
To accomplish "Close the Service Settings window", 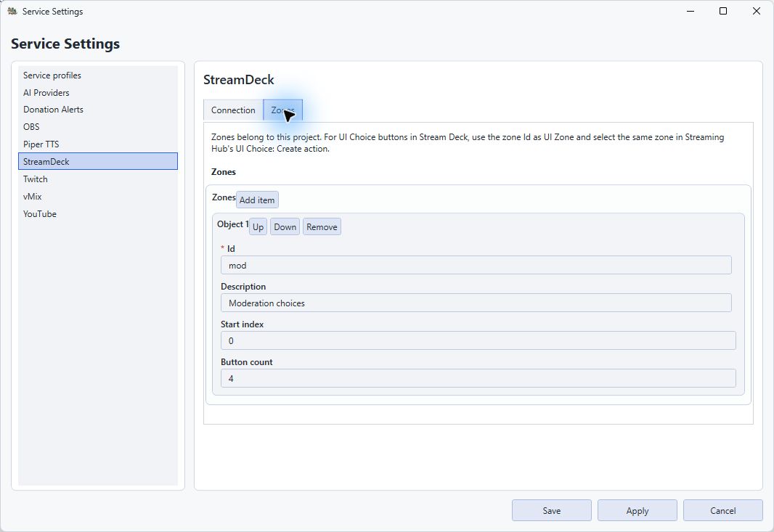I will point(757,11).
